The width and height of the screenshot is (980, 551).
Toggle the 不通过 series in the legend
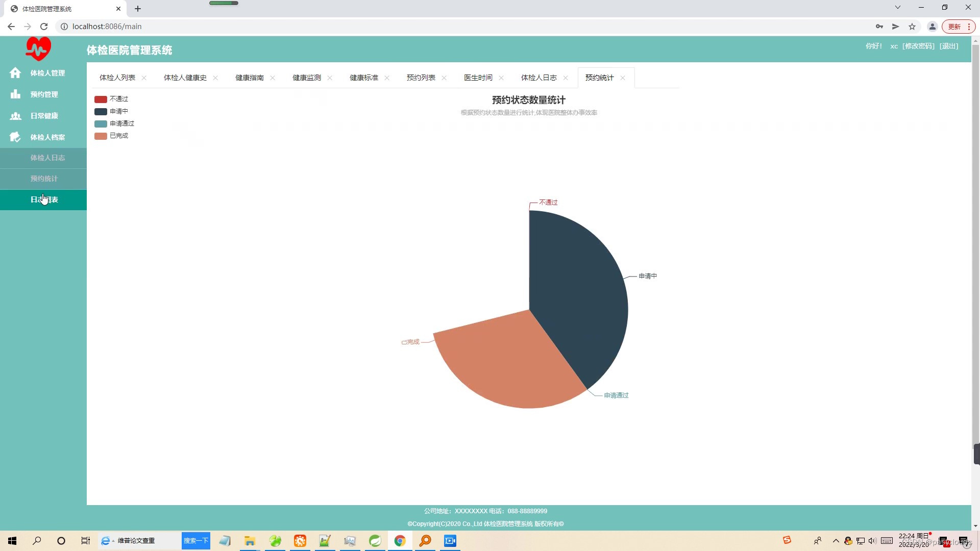pos(112,98)
